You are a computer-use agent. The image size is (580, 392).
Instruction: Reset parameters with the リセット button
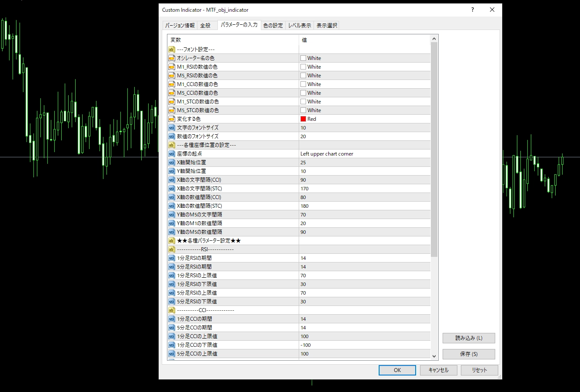[x=480, y=370]
